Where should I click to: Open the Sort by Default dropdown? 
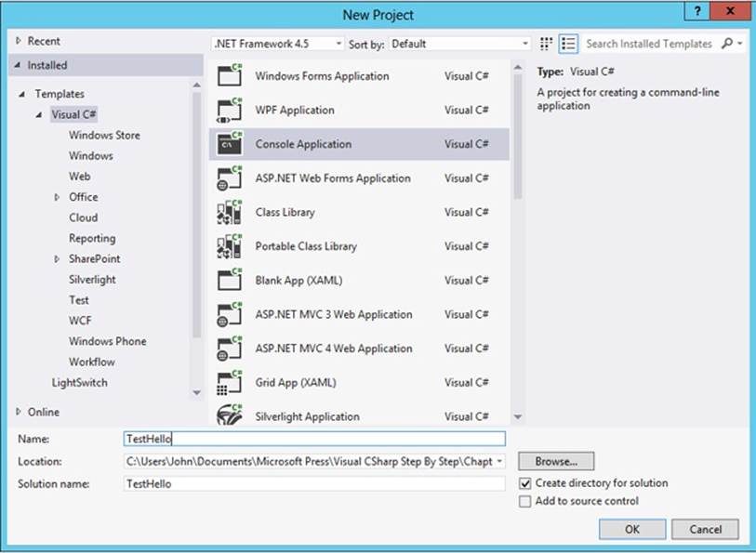tap(459, 44)
